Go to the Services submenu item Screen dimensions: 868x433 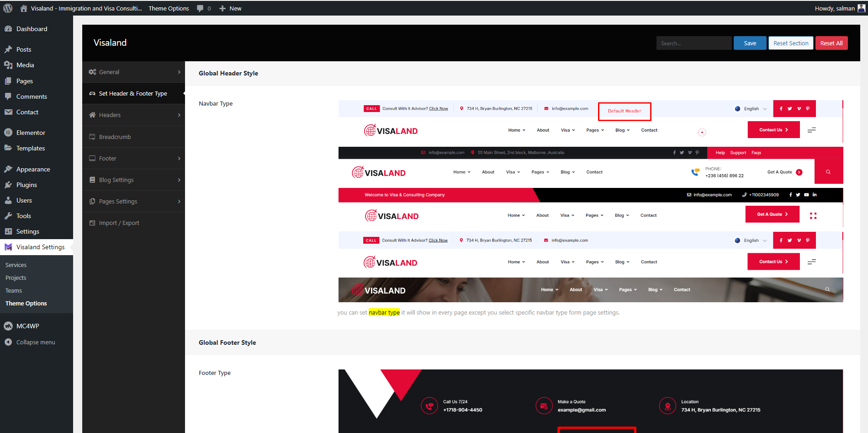click(x=16, y=265)
